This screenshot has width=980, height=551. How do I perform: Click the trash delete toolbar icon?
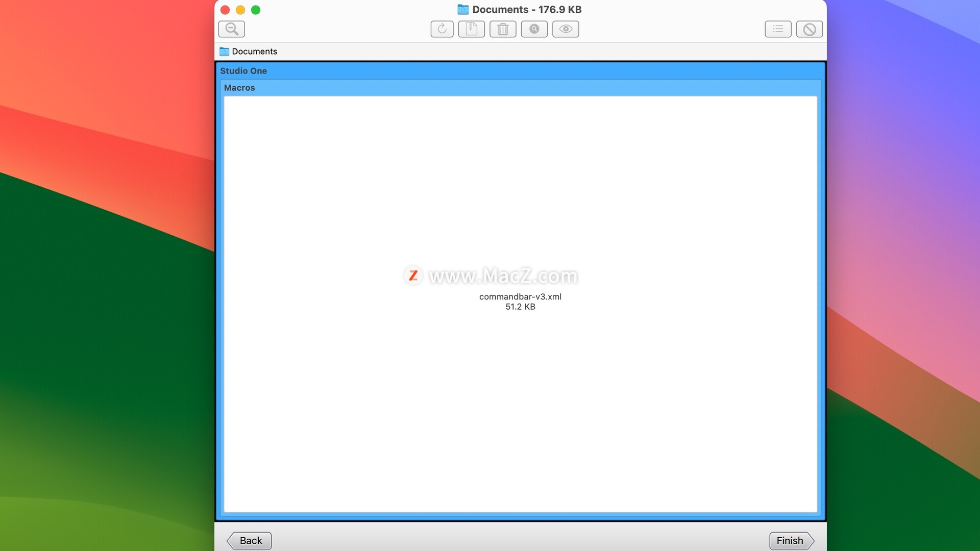coord(503,29)
